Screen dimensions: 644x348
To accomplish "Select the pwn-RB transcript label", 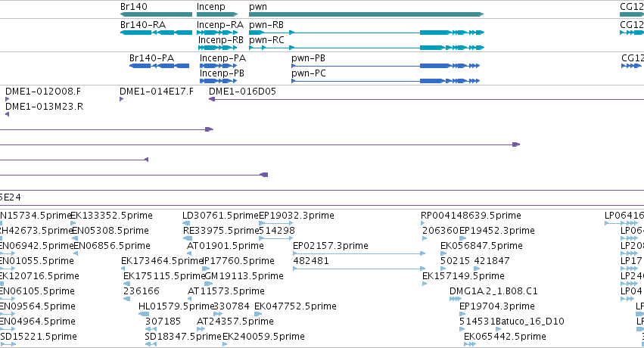I will tap(266, 25).
